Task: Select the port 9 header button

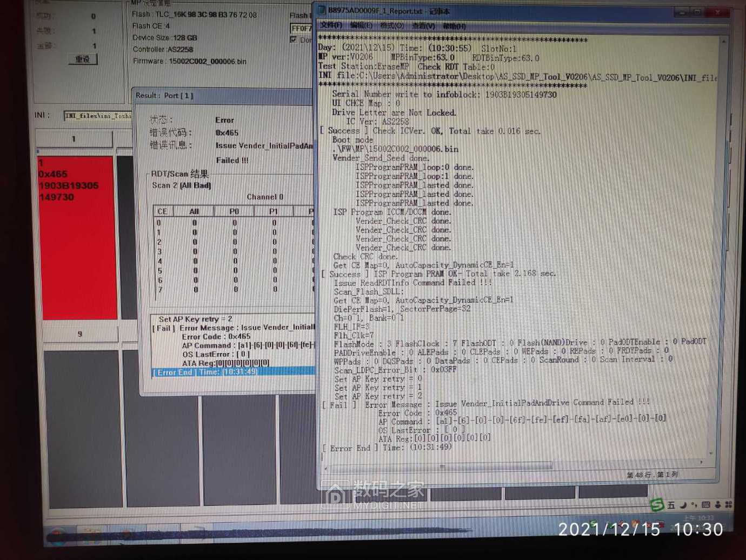Action: point(79,334)
